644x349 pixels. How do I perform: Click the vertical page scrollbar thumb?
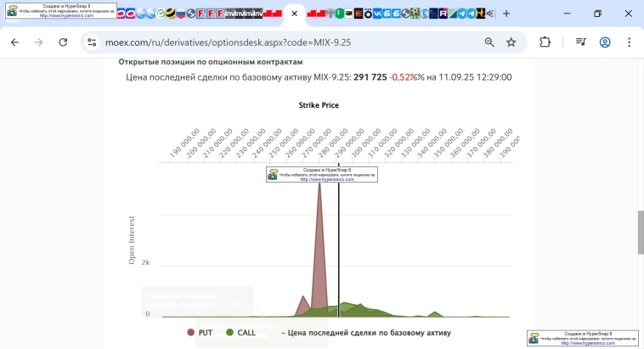(x=639, y=231)
